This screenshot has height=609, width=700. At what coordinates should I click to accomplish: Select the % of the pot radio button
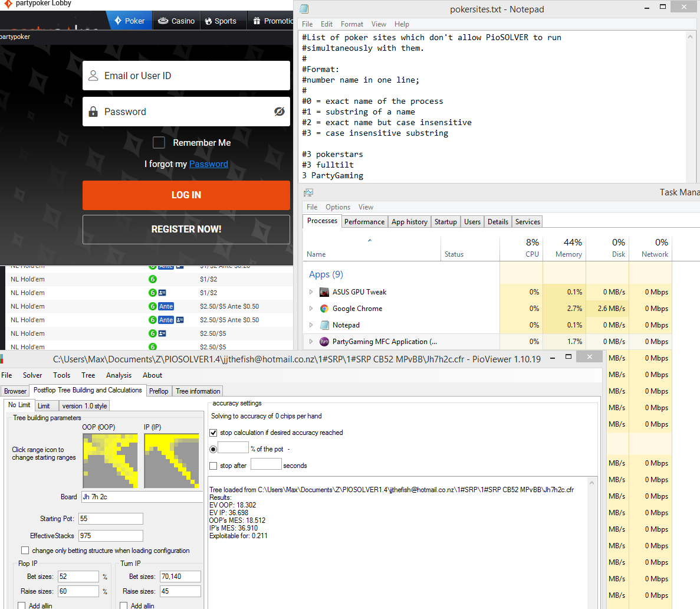tap(213, 449)
